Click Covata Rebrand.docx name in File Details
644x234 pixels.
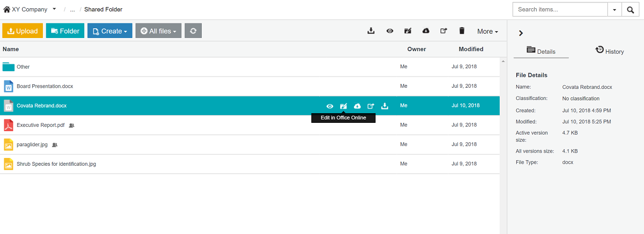point(587,87)
